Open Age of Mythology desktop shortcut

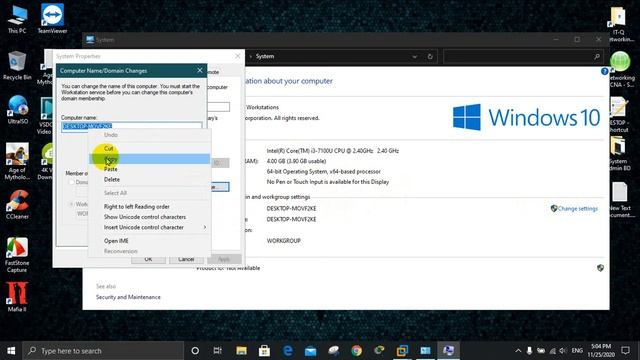coord(17,161)
